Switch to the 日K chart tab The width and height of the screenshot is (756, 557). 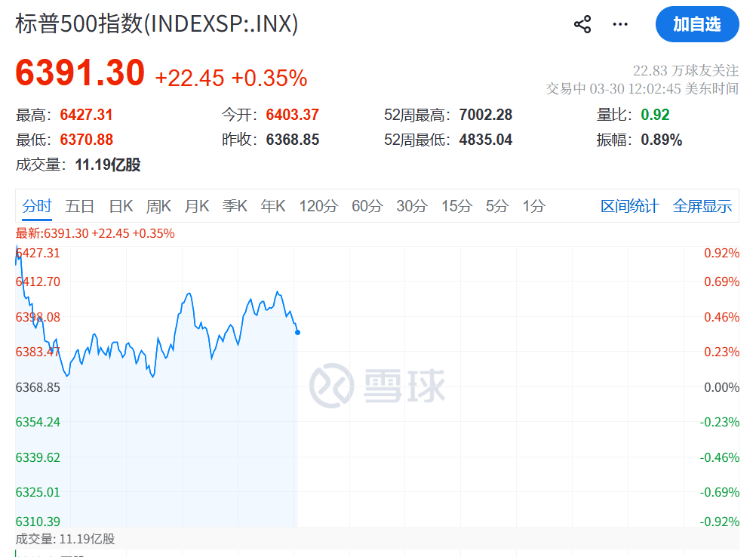click(121, 206)
